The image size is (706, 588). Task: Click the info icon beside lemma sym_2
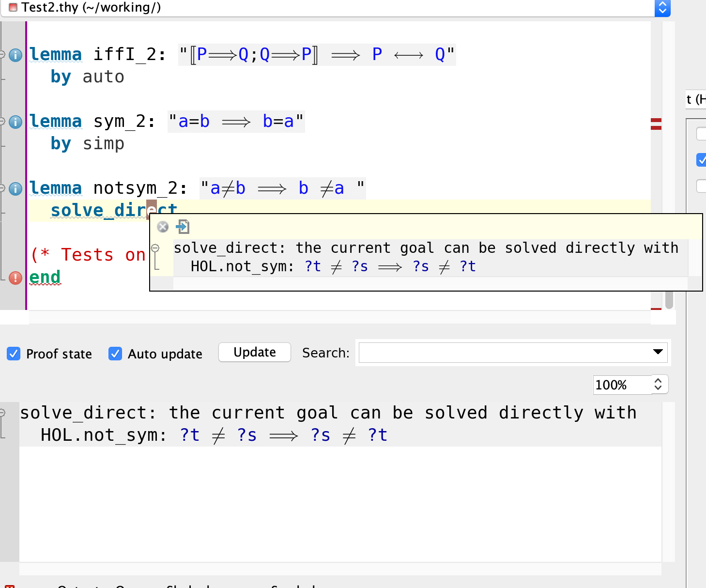click(15, 122)
